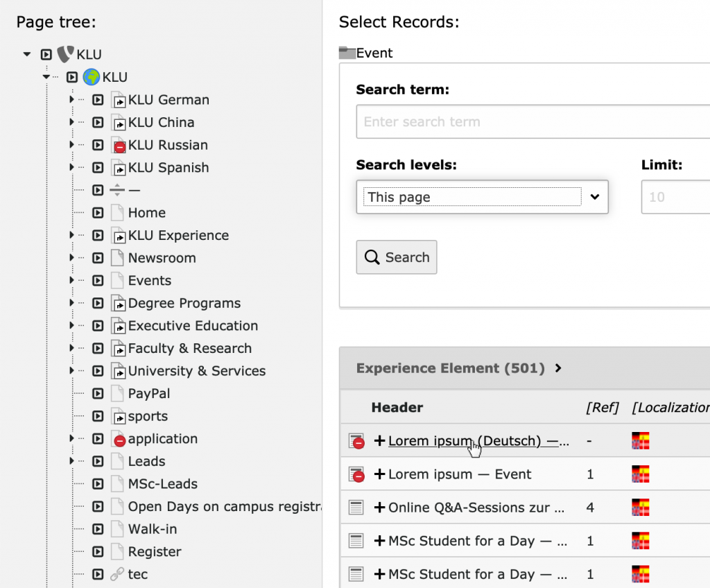The height and width of the screenshot is (588, 710).
Task: Click the hidden page icon for KLU Russian
Action: pos(118,146)
